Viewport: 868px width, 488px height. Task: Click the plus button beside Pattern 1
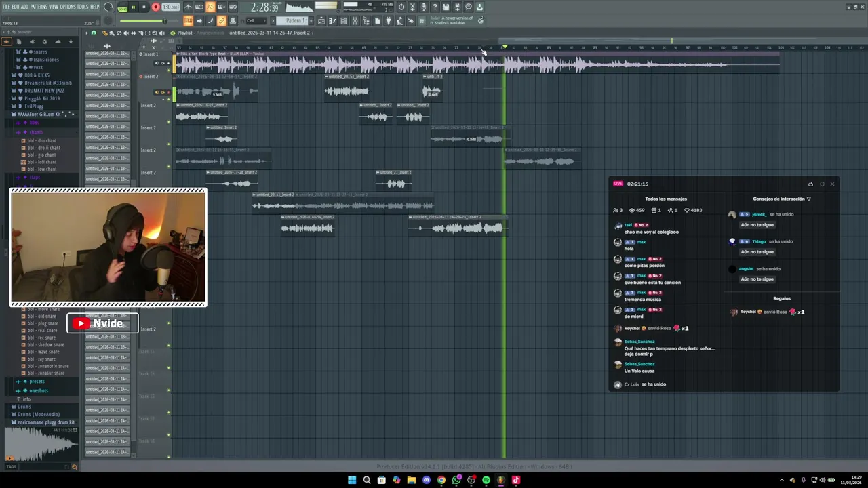tap(311, 20)
